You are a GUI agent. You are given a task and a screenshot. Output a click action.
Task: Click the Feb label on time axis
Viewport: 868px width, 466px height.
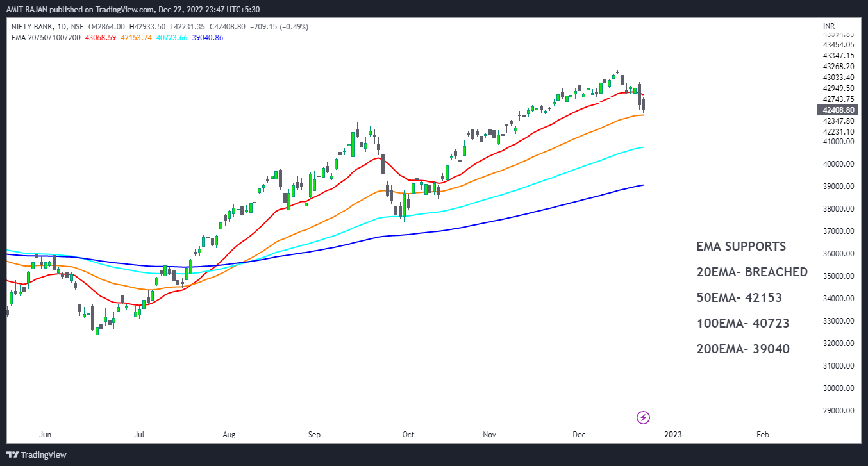point(762,435)
